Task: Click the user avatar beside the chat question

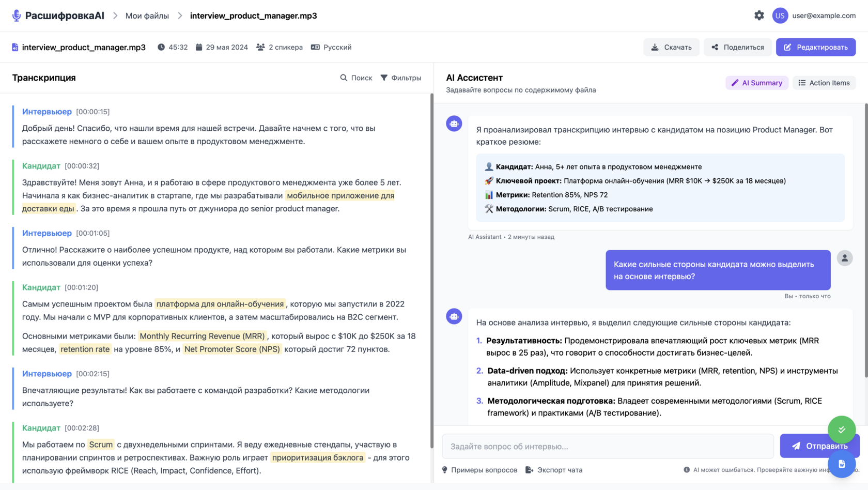Action: click(x=845, y=258)
